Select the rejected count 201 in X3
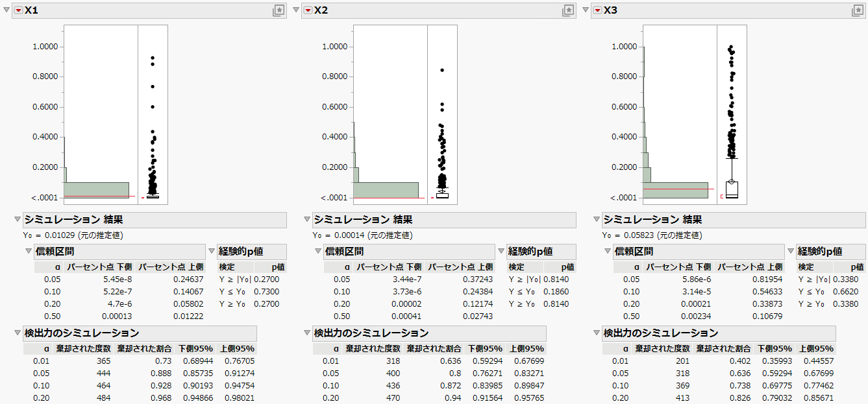868x404 pixels. click(682, 361)
